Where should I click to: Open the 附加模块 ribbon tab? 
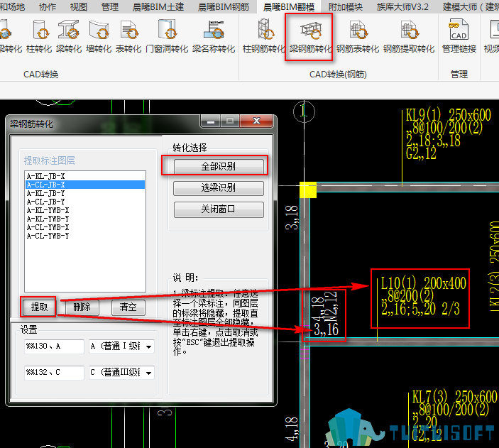click(346, 7)
